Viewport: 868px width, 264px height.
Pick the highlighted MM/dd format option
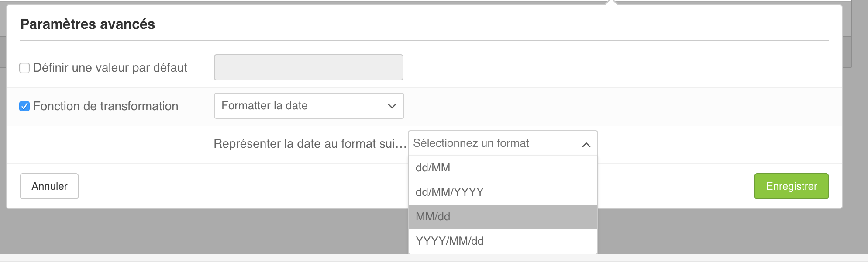click(x=502, y=217)
